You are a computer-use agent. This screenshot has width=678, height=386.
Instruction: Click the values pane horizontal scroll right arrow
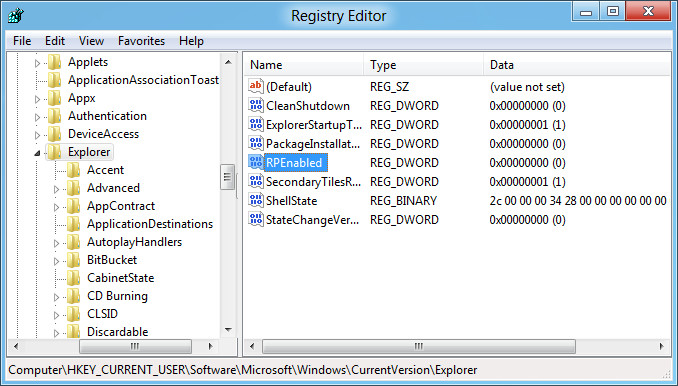662,346
